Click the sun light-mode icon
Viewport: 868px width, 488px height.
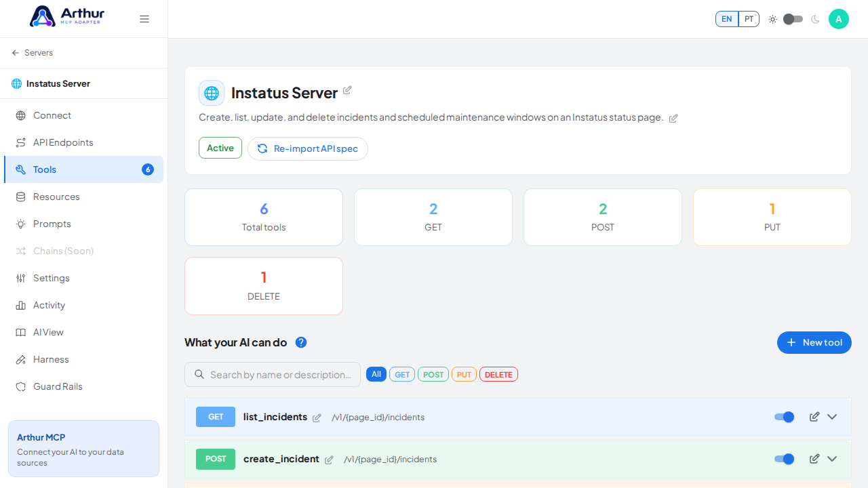(x=772, y=19)
